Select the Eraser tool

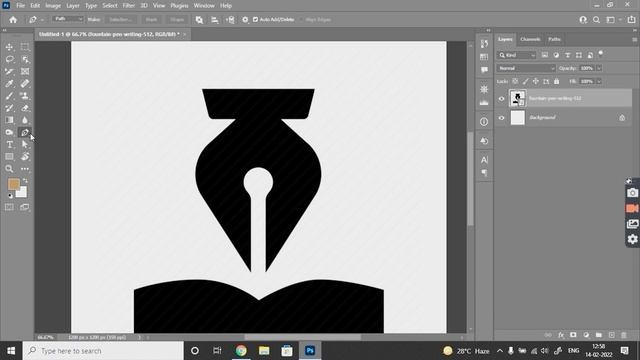coord(25,108)
